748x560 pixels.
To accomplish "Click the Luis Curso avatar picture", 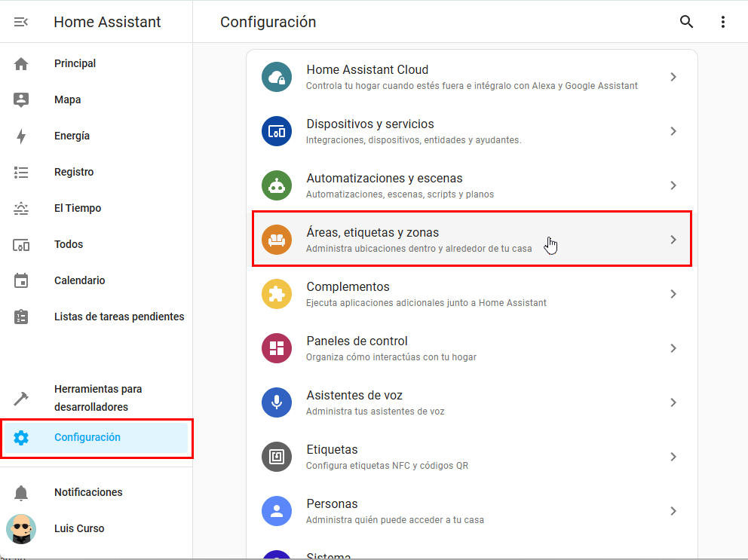I will [x=21, y=528].
